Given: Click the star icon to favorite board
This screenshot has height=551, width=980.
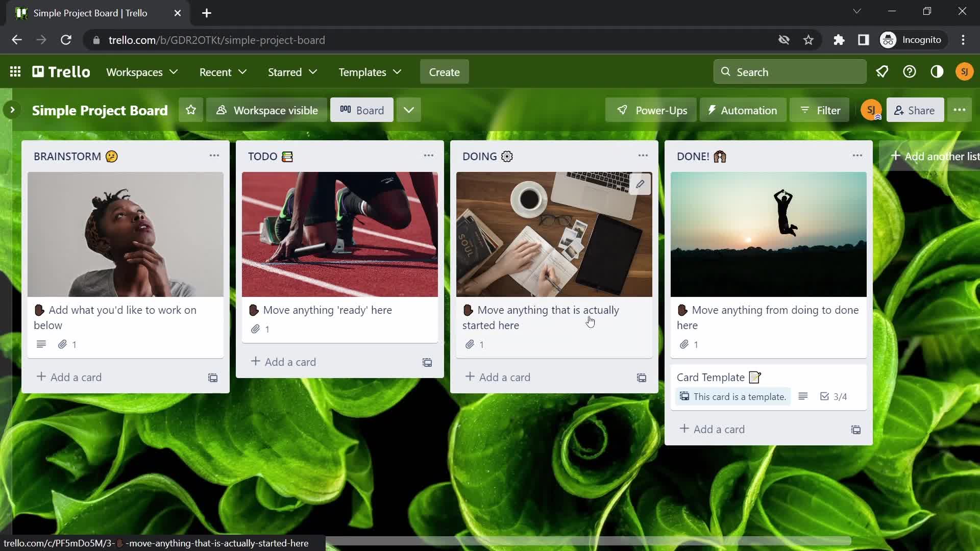Looking at the screenshot, I should point(190,110).
